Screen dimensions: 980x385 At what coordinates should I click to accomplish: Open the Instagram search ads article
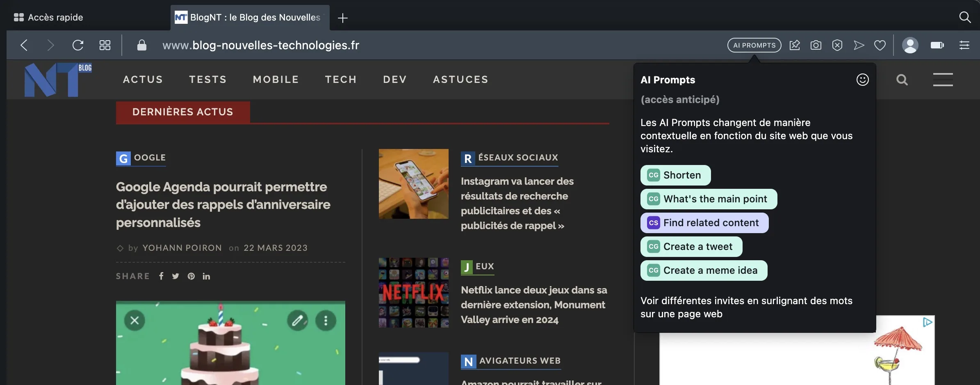coord(517,204)
